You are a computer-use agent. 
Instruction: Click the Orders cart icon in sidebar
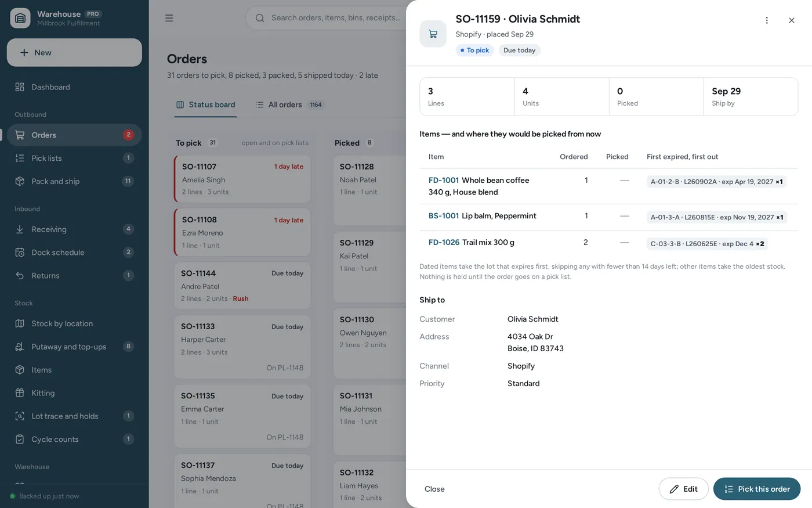(20, 135)
